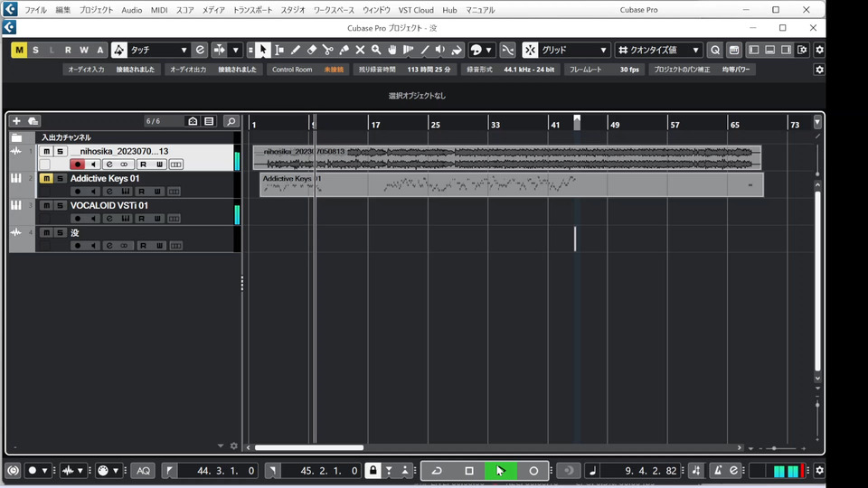Toggle the metronome click icon
This screenshot has width=868, height=488.
(x=717, y=471)
